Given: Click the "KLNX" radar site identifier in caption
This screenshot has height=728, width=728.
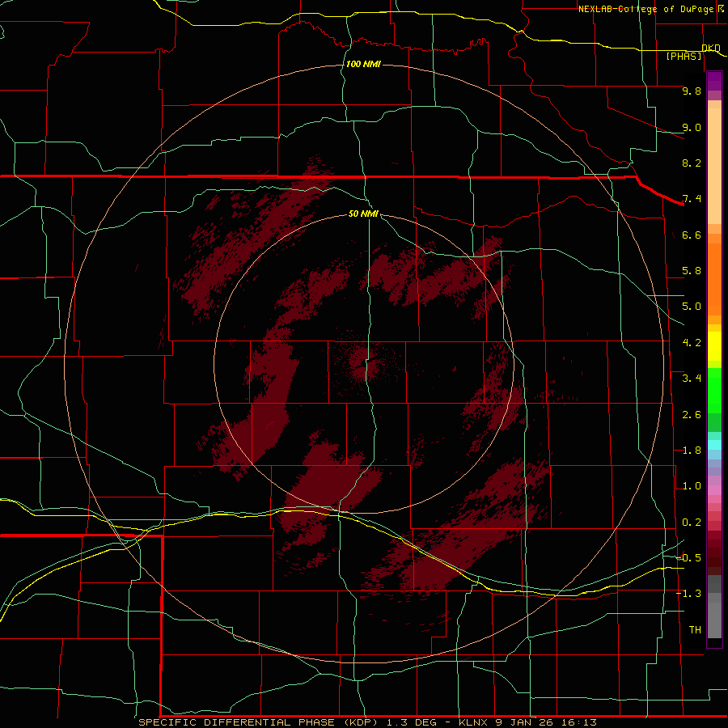Looking at the screenshot, I should (473, 722).
